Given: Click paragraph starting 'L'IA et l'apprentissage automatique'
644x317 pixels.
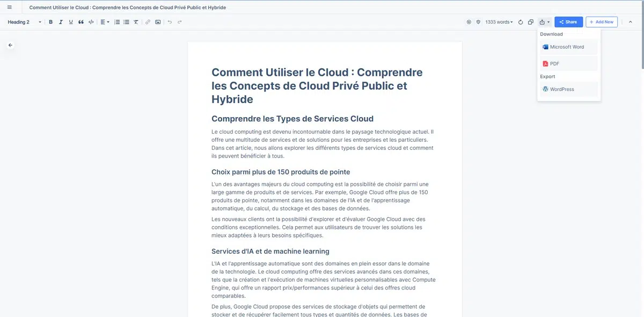Looking at the screenshot, I should coord(324,280).
